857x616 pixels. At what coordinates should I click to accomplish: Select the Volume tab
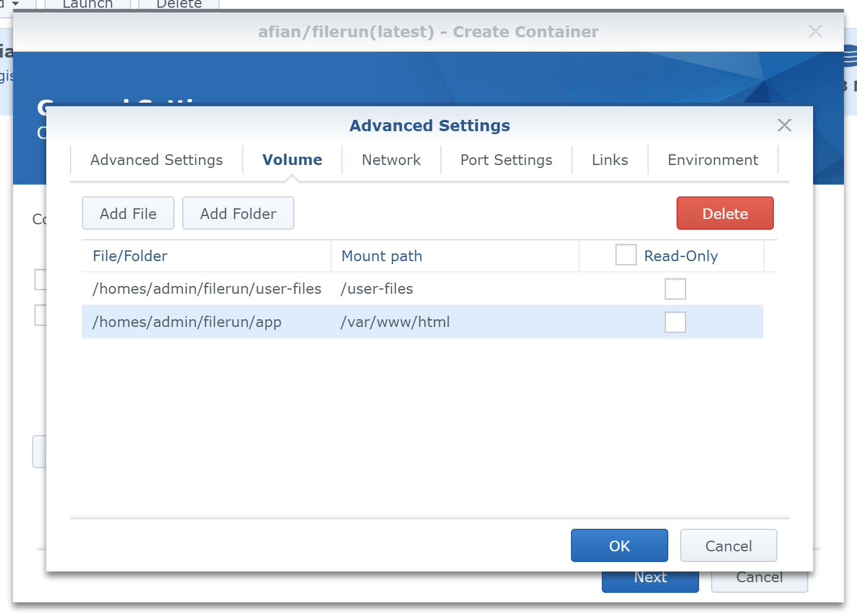[292, 160]
